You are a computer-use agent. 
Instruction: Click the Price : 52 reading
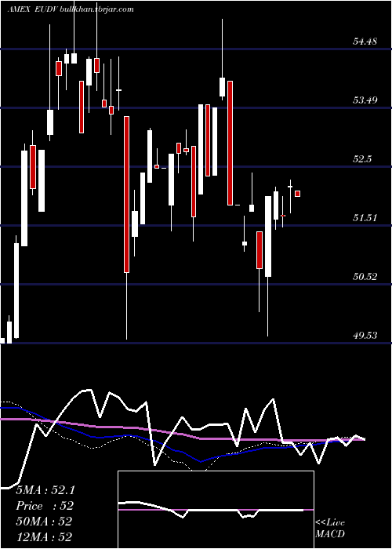pyautogui.click(x=45, y=506)
